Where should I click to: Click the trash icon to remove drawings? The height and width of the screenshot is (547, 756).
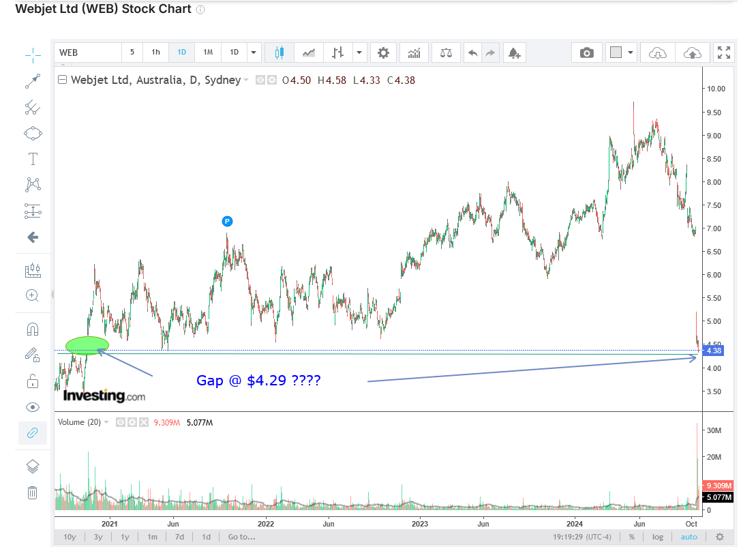32,492
